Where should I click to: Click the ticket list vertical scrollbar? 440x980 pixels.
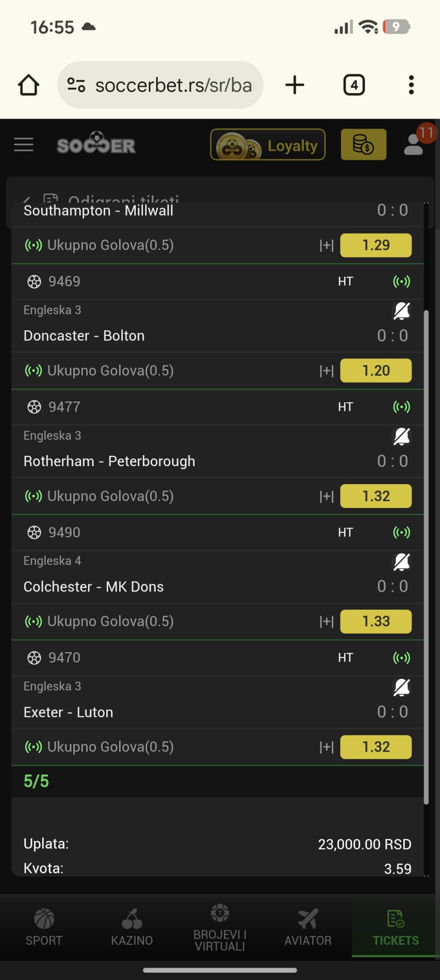426,551
